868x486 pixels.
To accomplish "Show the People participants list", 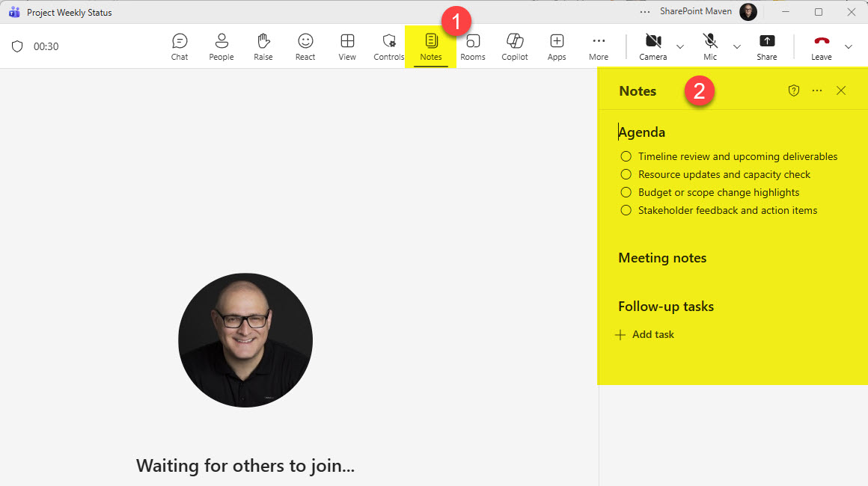I will (221, 47).
